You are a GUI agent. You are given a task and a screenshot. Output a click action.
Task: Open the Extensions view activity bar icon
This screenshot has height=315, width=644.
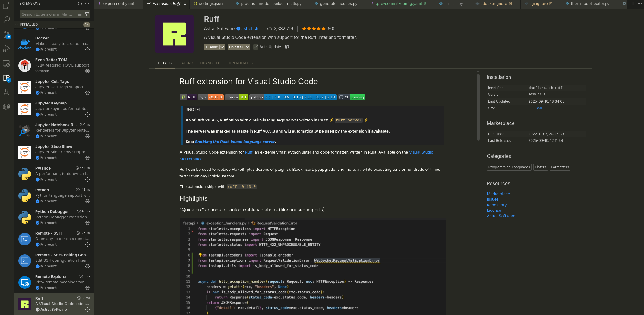pyautogui.click(x=6, y=78)
